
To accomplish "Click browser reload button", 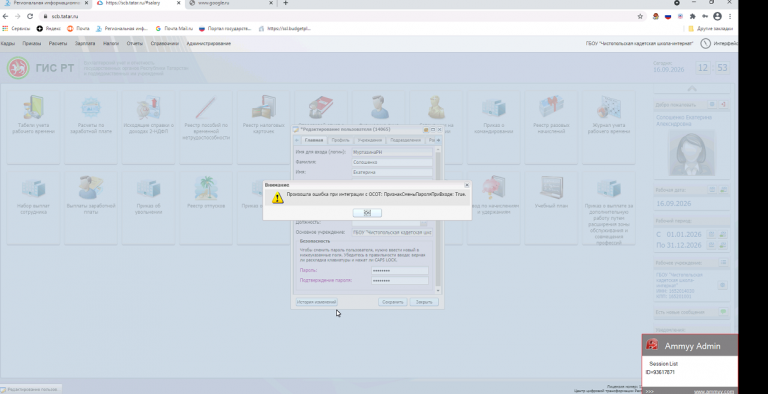I will tap(30, 16).
